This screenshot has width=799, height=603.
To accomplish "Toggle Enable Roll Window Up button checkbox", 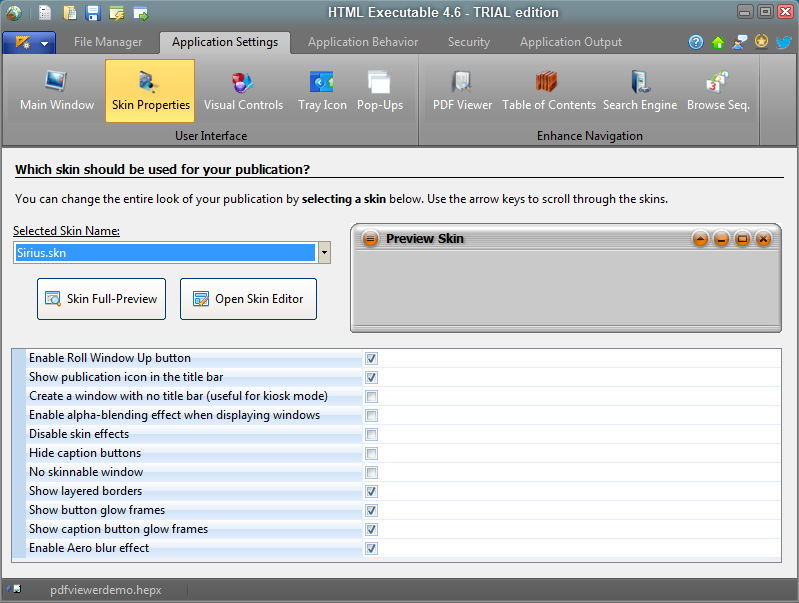I will [371, 358].
